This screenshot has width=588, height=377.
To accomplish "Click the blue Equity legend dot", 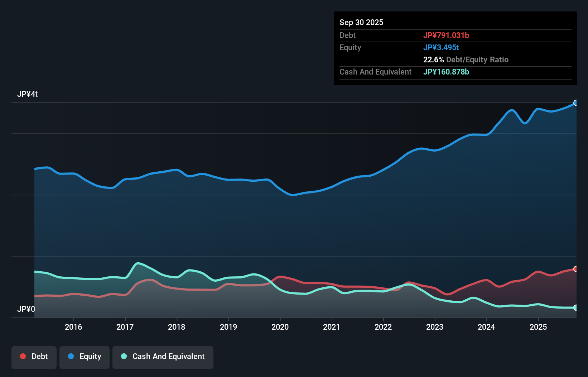I will tap(71, 356).
